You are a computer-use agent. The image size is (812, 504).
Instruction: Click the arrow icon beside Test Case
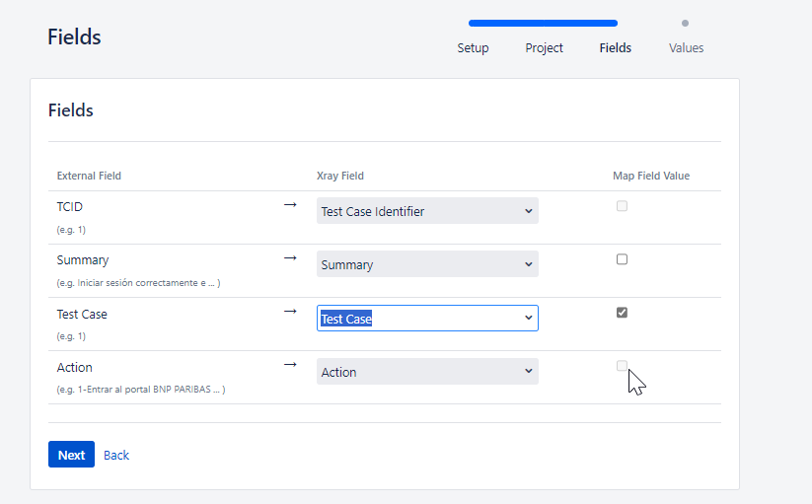(x=290, y=311)
